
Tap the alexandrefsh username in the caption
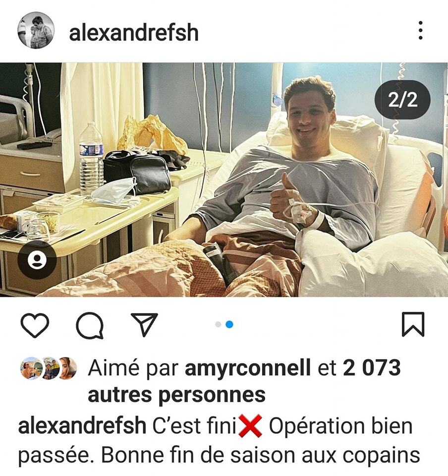point(82,425)
